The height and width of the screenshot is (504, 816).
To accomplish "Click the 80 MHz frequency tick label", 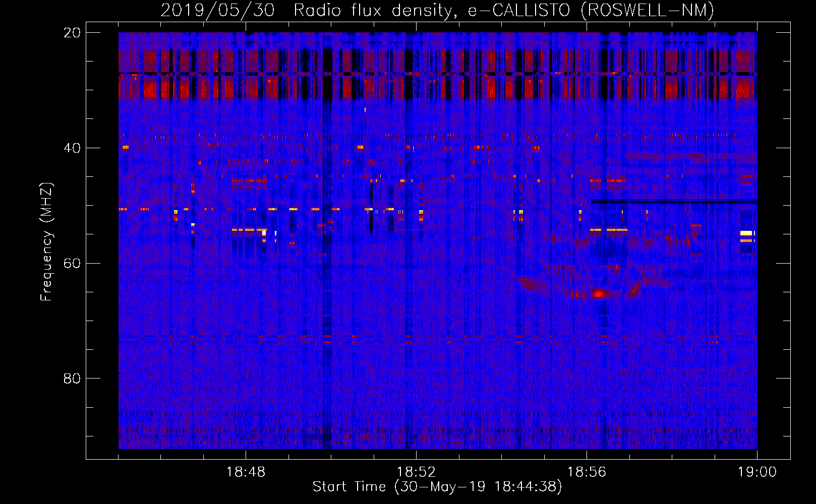I will pos(72,379).
